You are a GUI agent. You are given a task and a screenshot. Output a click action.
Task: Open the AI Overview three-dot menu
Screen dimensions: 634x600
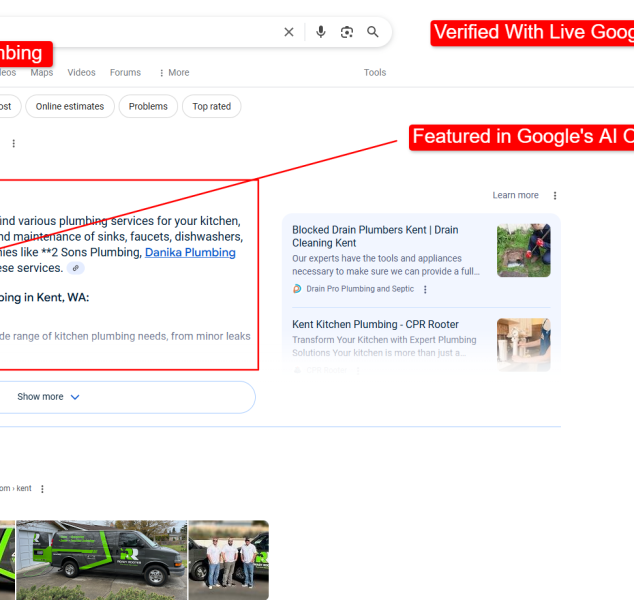click(14, 144)
